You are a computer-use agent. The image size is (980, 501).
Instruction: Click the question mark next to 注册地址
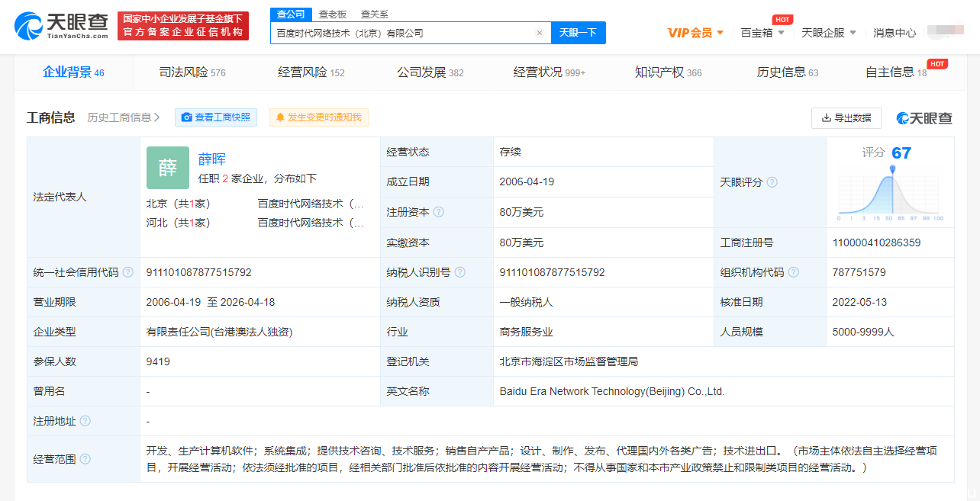tap(85, 421)
